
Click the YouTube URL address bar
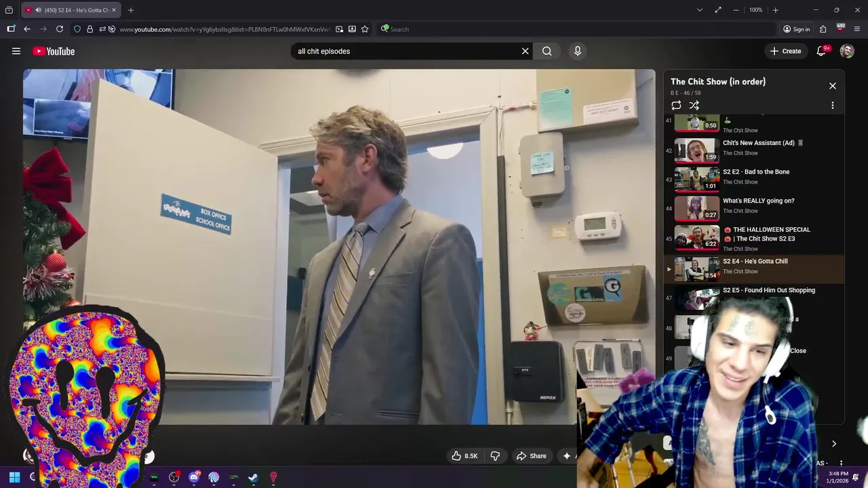point(224,29)
